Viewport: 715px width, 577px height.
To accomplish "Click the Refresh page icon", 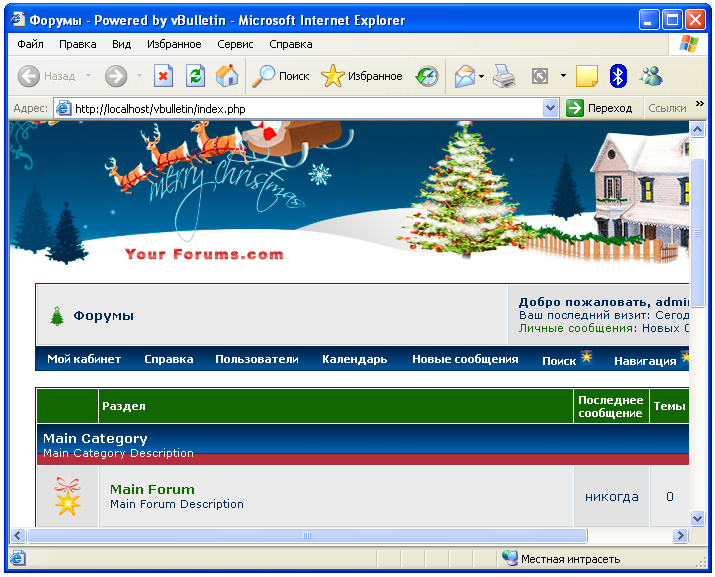I will (x=195, y=76).
